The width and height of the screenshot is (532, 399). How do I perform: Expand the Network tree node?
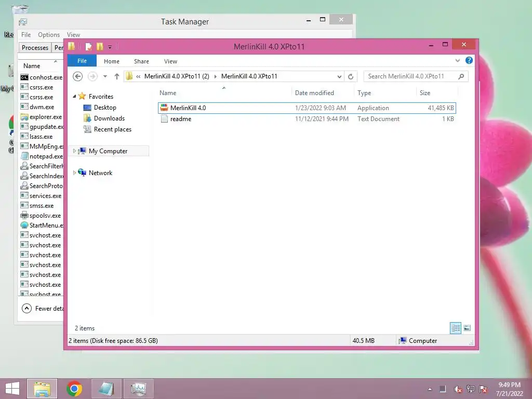[74, 172]
